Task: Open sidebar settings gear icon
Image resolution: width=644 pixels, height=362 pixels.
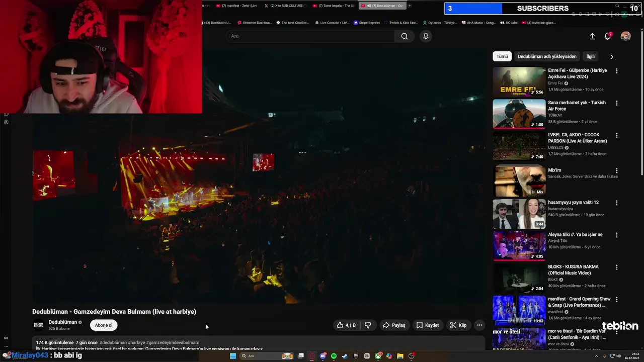Action: tap(6, 122)
